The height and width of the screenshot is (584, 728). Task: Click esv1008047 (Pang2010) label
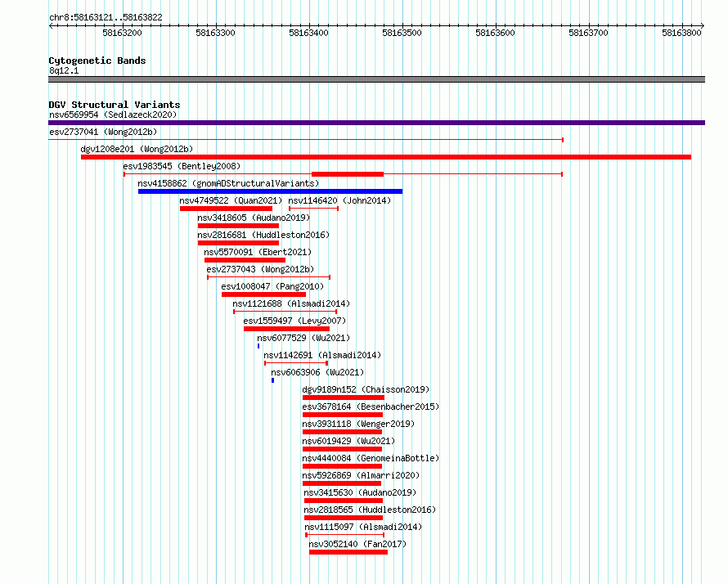272,286
